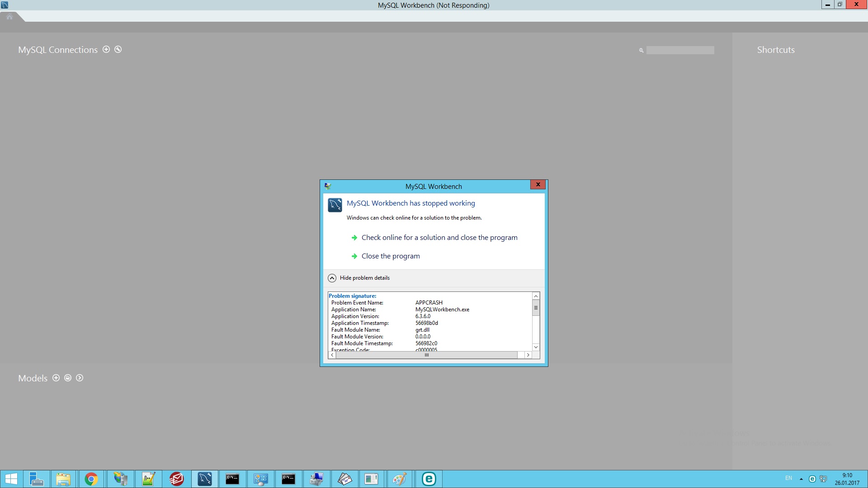Click the vertical scrollbar thumb in details
Screen dimensions: 868x488
point(536,308)
